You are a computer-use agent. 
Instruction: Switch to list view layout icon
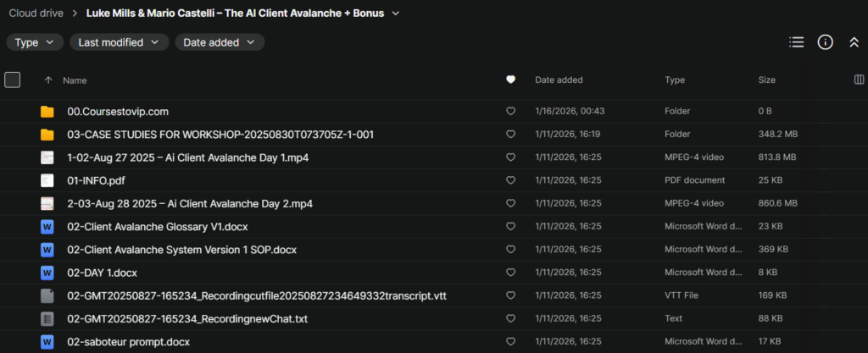coord(796,42)
